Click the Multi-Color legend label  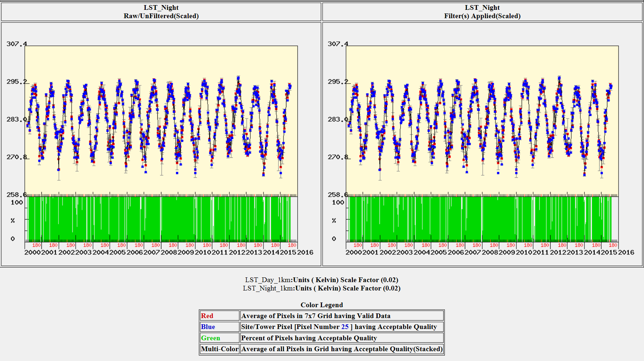click(x=220, y=349)
